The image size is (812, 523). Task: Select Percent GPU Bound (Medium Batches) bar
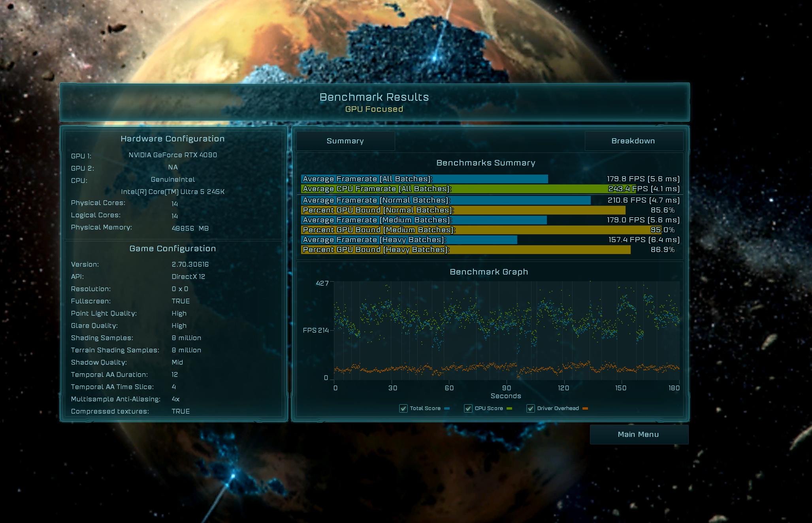[481, 230]
